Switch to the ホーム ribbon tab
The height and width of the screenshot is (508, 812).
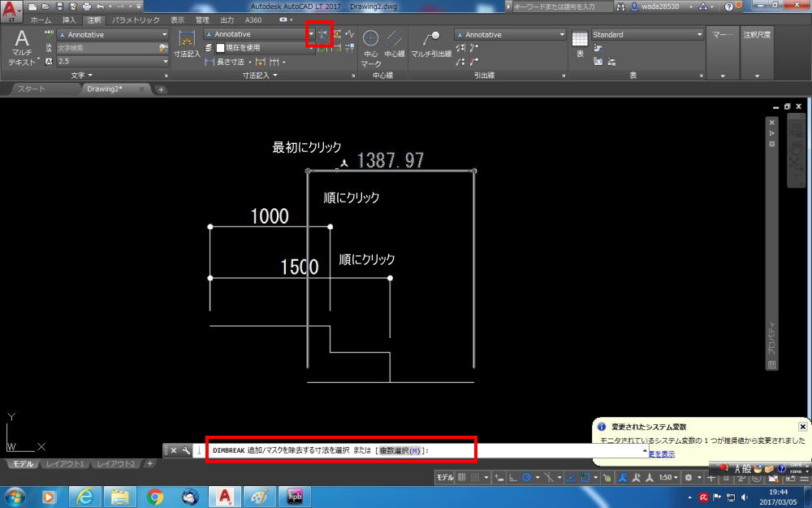click(41, 20)
